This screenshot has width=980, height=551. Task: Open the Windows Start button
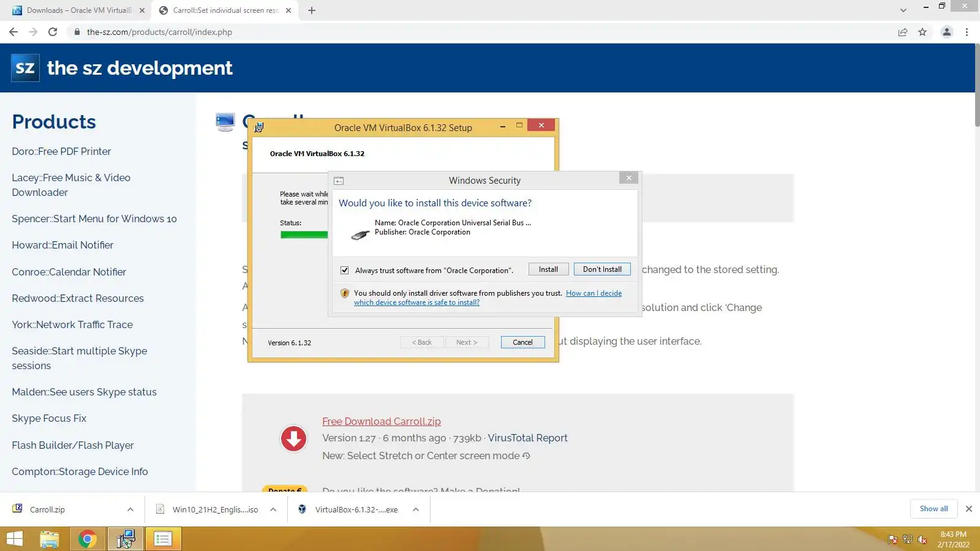tap(14, 539)
